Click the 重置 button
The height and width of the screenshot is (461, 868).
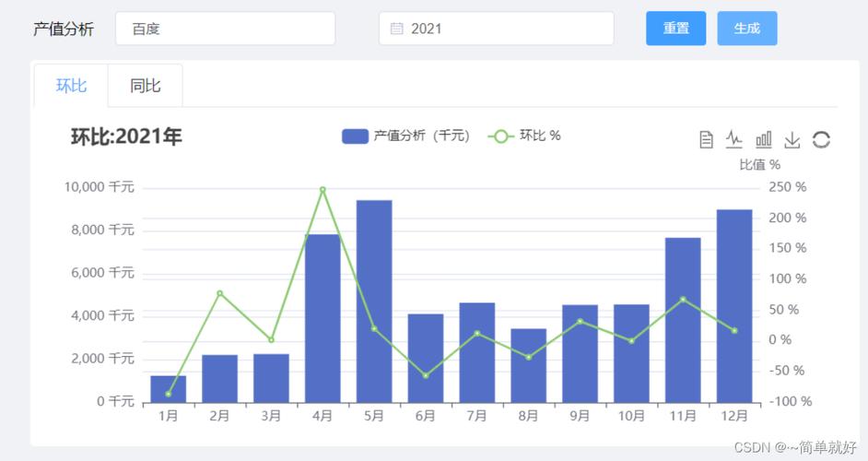(x=676, y=29)
